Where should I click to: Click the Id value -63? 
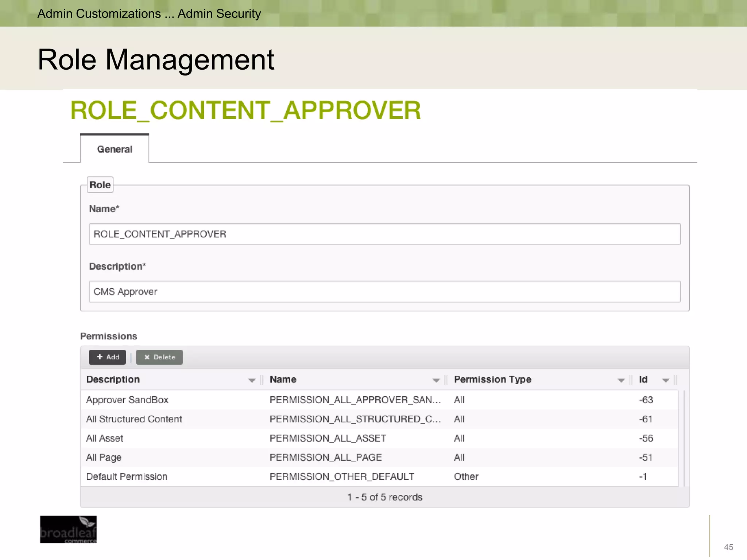pyautogui.click(x=646, y=400)
